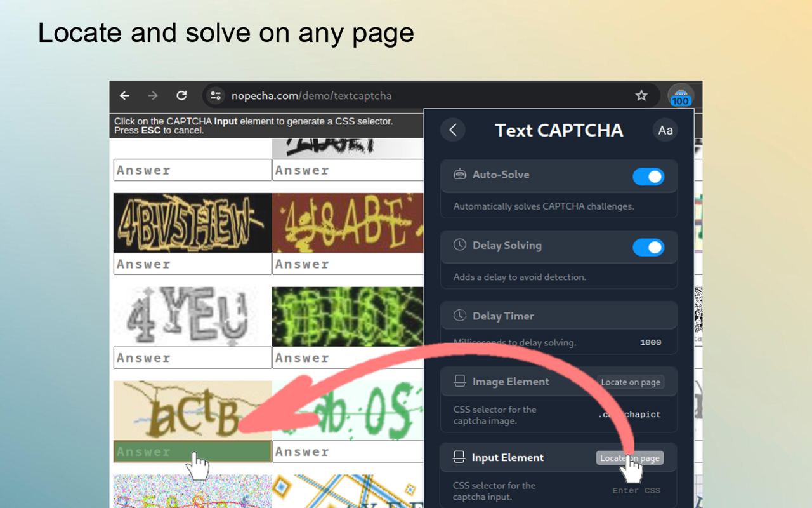The width and height of the screenshot is (812, 508).
Task: Click the Input Element selector icon
Action: [x=459, y=457]
